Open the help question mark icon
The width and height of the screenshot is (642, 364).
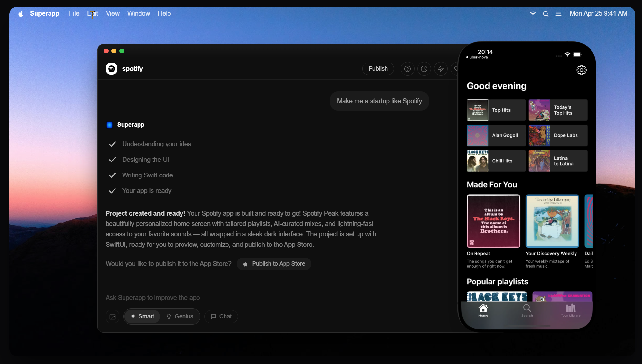pyautogui.click(x=407, y=69)
